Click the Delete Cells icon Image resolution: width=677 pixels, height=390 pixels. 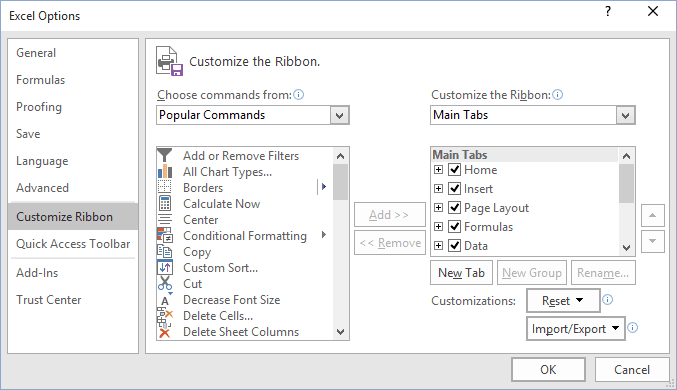[x=165, y=316]
